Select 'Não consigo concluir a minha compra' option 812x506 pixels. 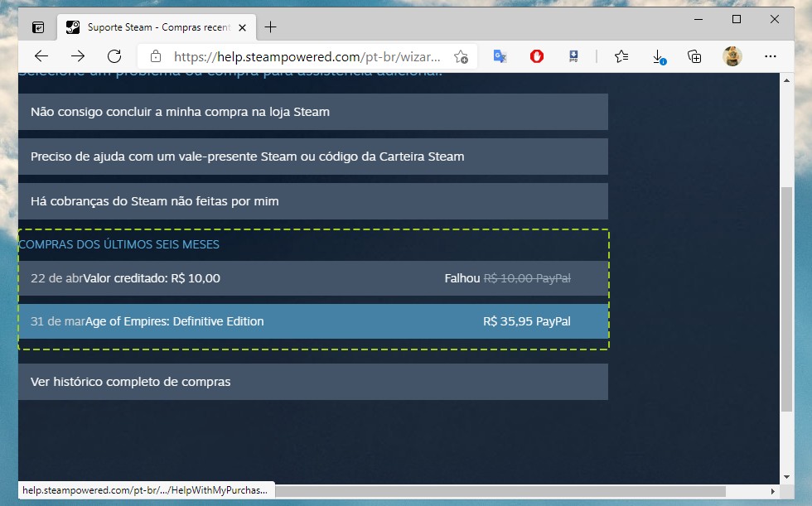312,112
